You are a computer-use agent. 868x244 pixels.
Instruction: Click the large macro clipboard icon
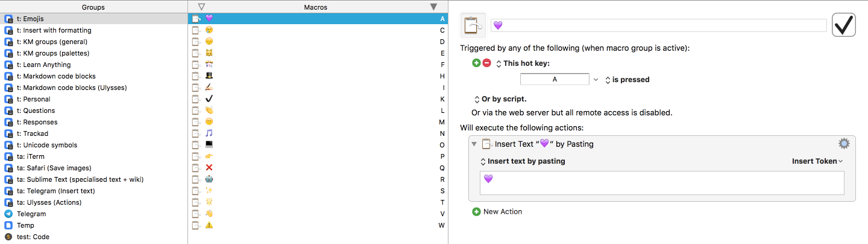[x=473, y=25]
